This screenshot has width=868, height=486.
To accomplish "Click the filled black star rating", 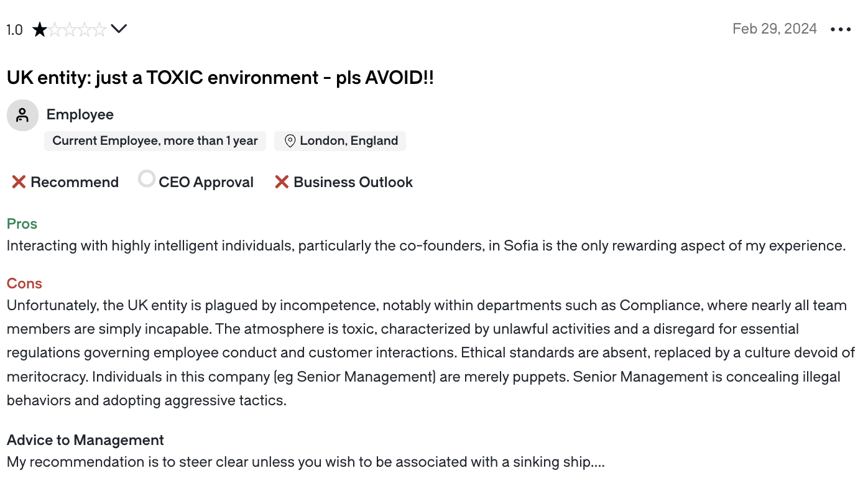I will tap(40, 29).
